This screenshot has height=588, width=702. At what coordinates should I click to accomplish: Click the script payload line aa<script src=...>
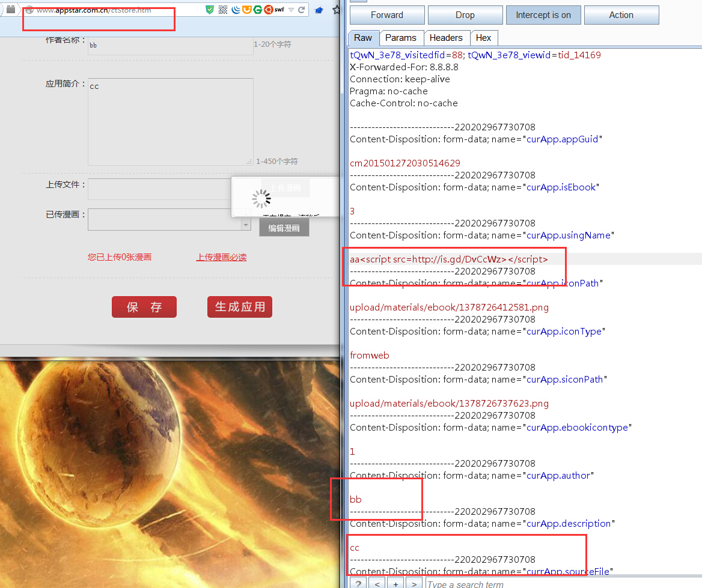tap(449, 259)
